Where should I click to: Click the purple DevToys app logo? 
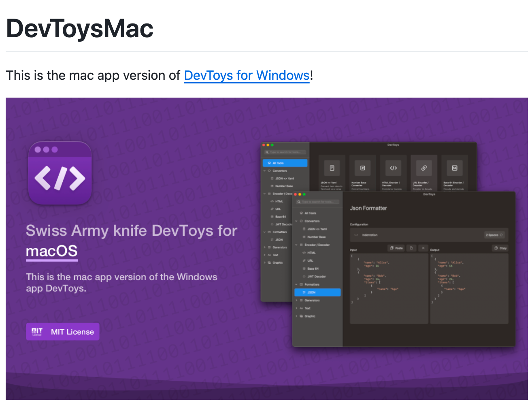pyautogui.click(x=60, y=173)
